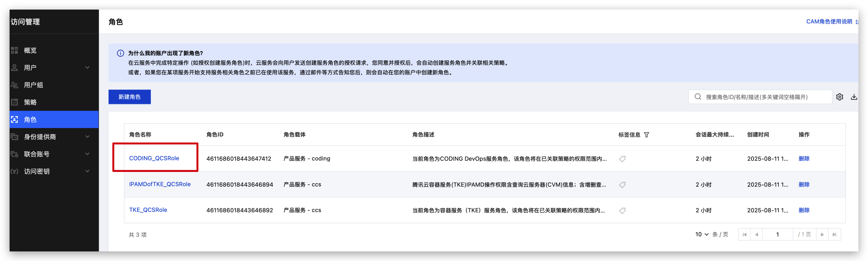This screenshot has width=868, height=261.
Task: Delete the IPAMDofTKE_QCSRole role
Action: click(x=804, y=185)
